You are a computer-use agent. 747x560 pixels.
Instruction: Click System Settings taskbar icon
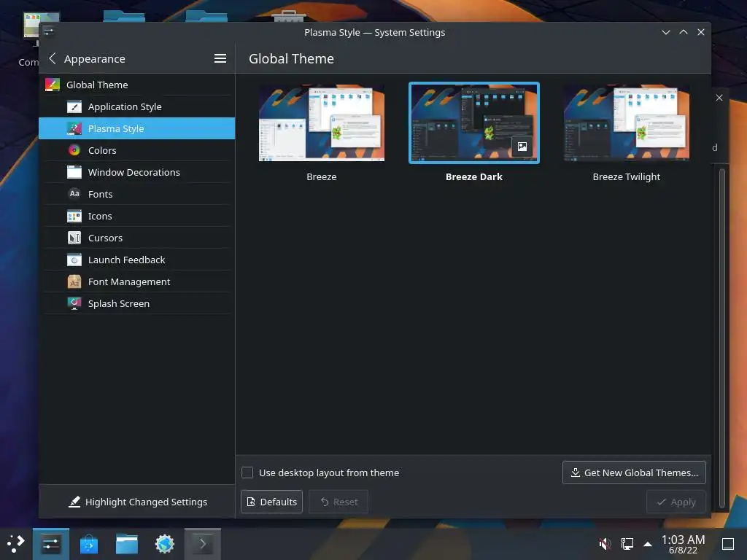(x=50, y=543)
